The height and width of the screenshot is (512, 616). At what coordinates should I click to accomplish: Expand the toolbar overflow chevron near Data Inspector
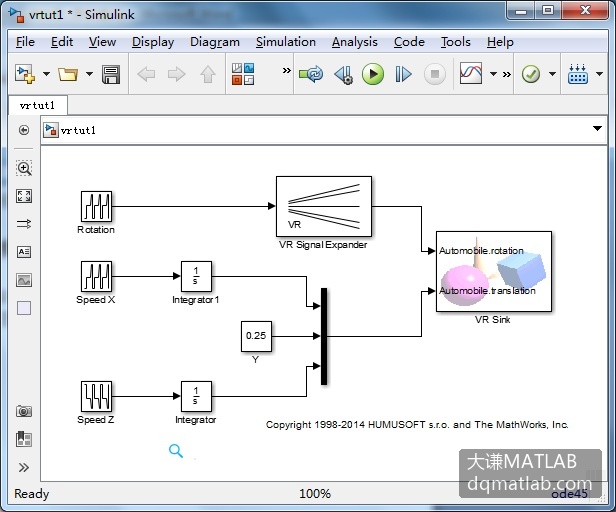pyautogui.click(x=507, y=74)
